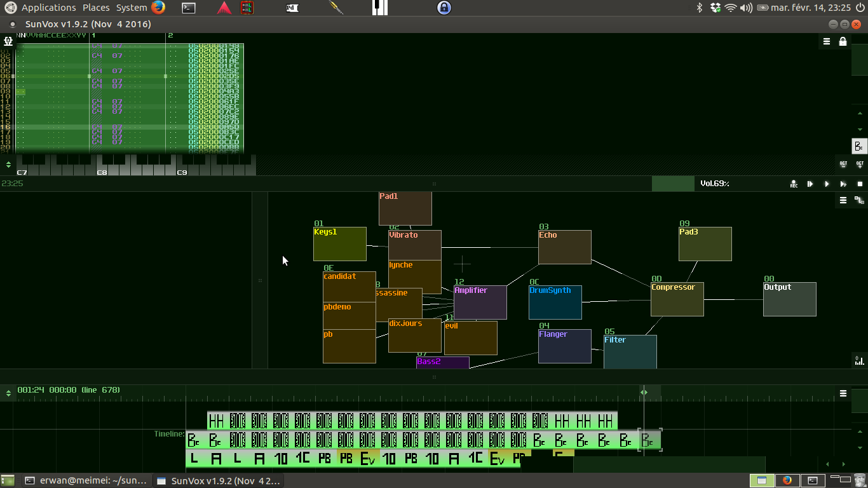Open the Places menu
Viewport: 868px width, 488px height.
click(x=96, y=8)
